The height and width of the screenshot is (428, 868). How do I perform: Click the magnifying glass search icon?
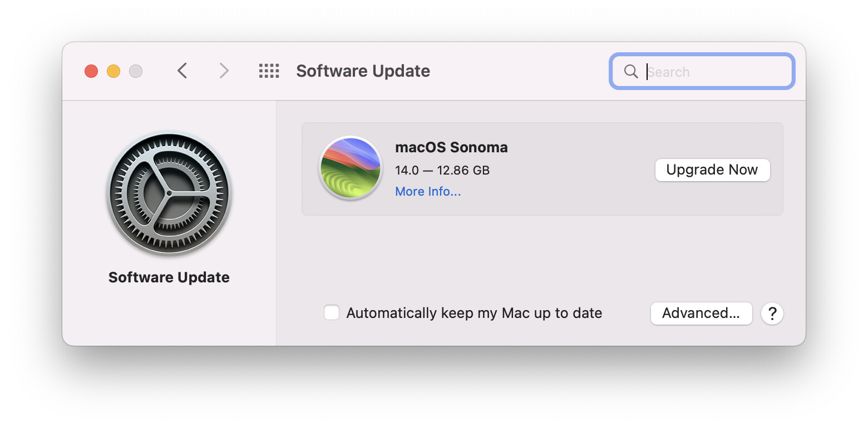(x=630, y=72)
